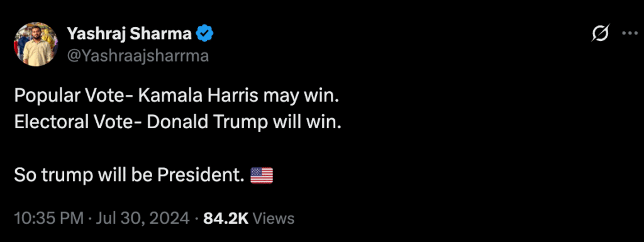Click the 'So trump will be' sentence start

[84, 175]
